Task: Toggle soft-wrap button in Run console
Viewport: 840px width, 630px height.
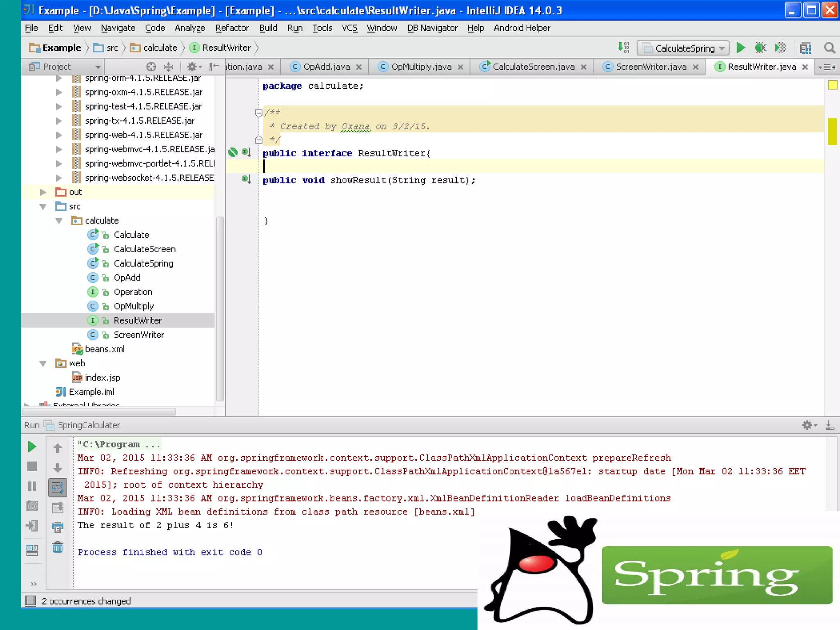Action: (x=57, y=488)
